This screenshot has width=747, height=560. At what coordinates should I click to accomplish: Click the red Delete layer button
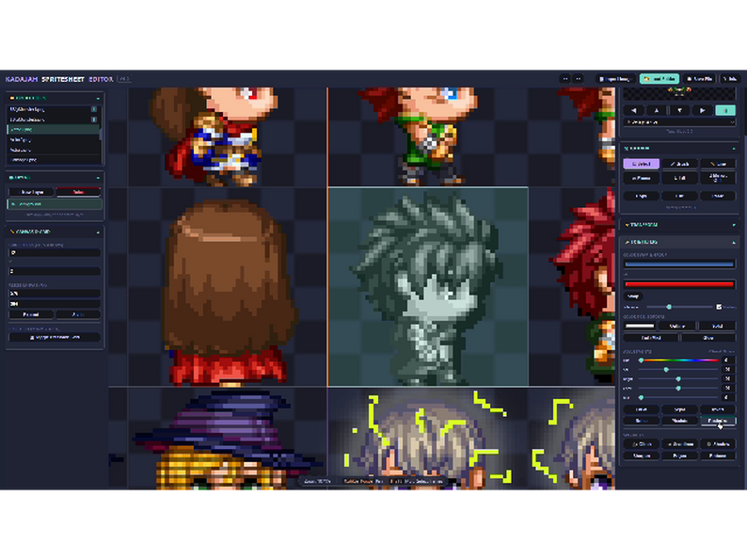click(x=78, y=192)
